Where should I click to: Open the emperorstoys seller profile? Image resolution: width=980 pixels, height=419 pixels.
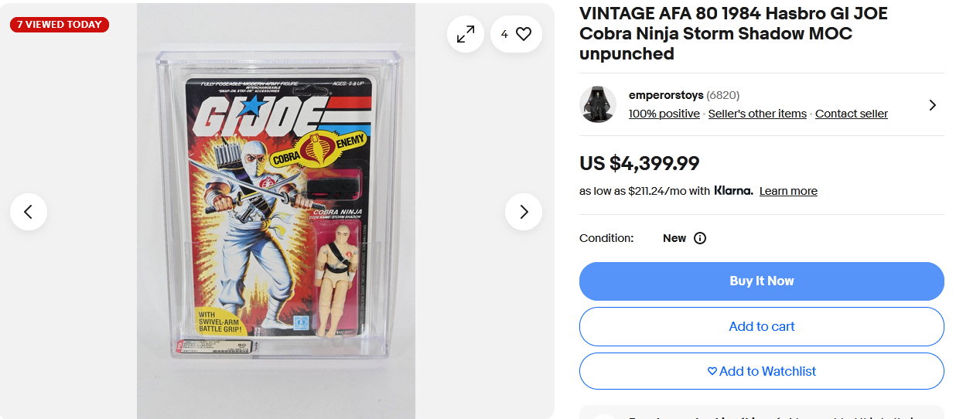coord(666,95)
